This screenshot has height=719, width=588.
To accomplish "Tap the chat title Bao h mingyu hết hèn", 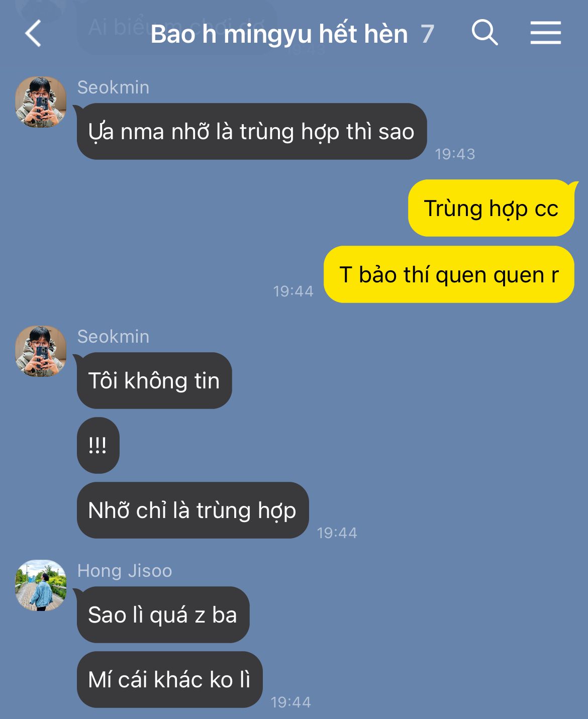I will pyautogui.click(x=279, y=34).
